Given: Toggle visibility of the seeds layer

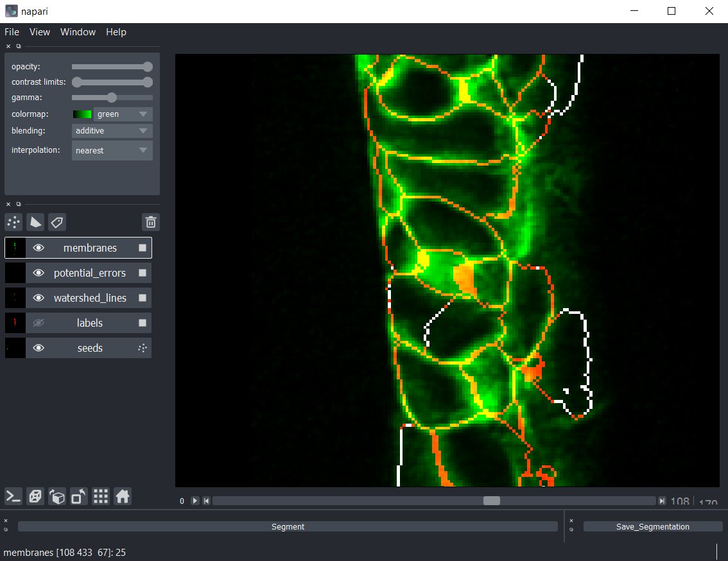Looking at the screenshot, I should point(39,347).
